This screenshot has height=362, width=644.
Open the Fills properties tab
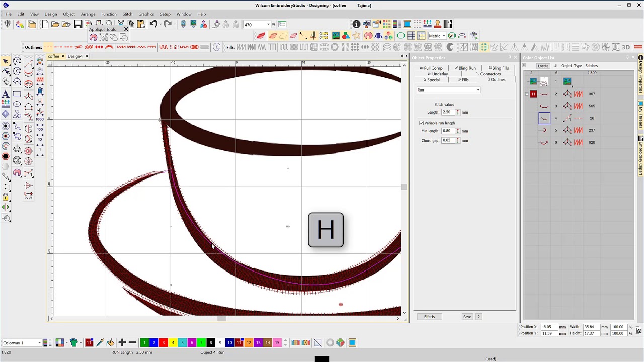(464, 80)
